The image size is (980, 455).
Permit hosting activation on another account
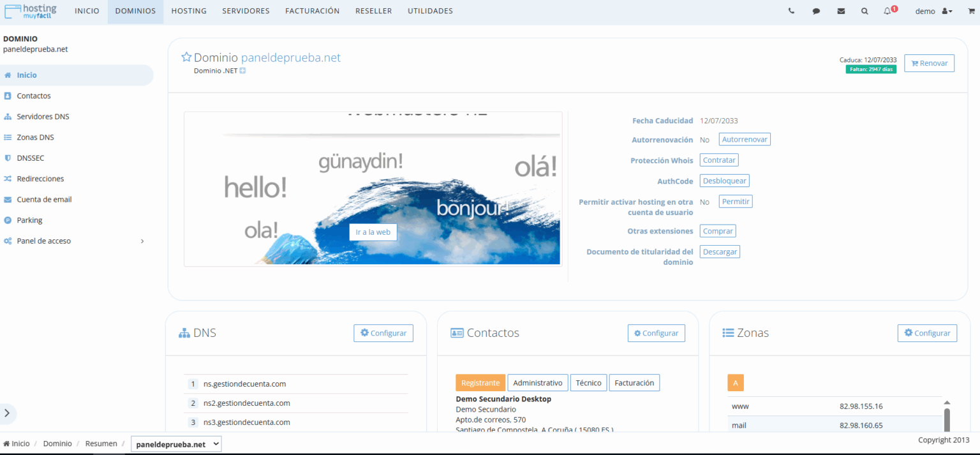(x=735, y=201)
